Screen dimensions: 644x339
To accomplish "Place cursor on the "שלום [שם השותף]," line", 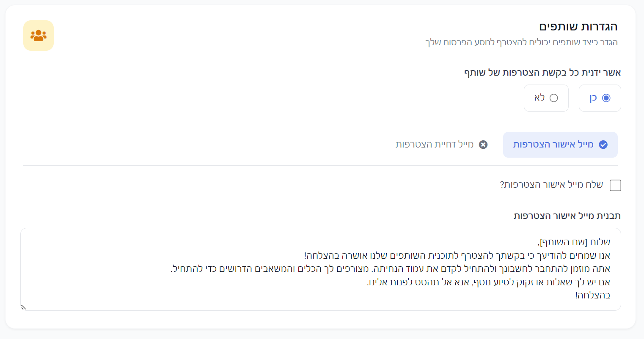I will tap(575, 242).
